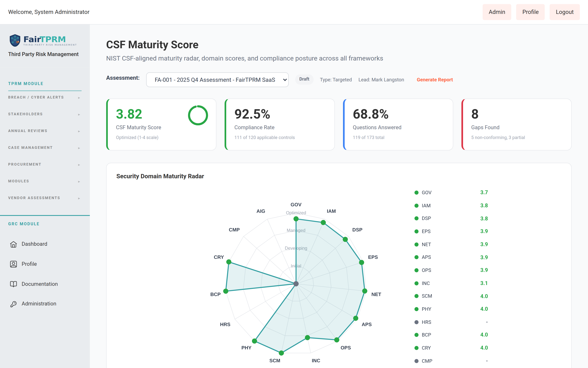The height and width of the screenshot is (368, 588).
Task: Open the Dashboard home icon
Action: (13, 244)
